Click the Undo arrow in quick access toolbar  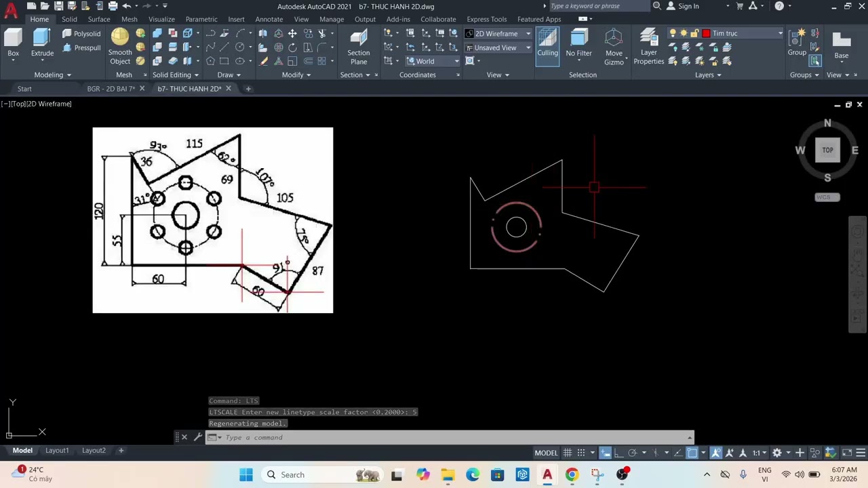[126, 6]
